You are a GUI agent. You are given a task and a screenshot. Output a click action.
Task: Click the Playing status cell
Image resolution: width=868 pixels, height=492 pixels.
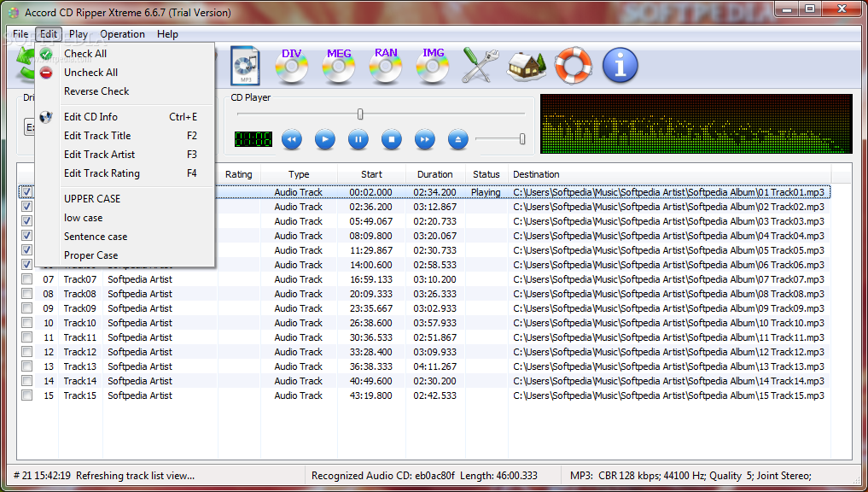coord(486,191)
